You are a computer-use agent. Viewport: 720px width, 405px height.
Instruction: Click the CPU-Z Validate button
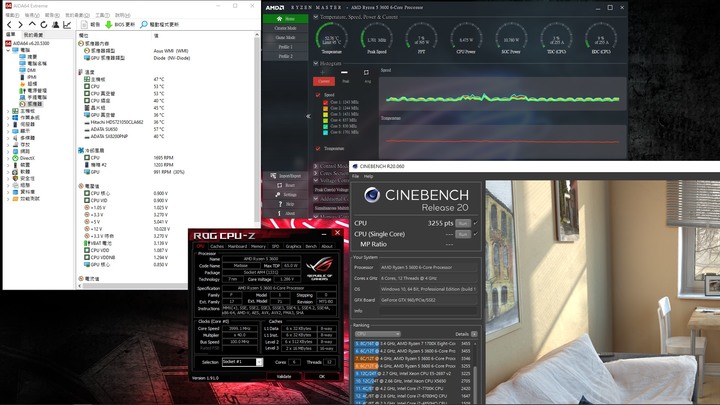click(x=284, y=377)
